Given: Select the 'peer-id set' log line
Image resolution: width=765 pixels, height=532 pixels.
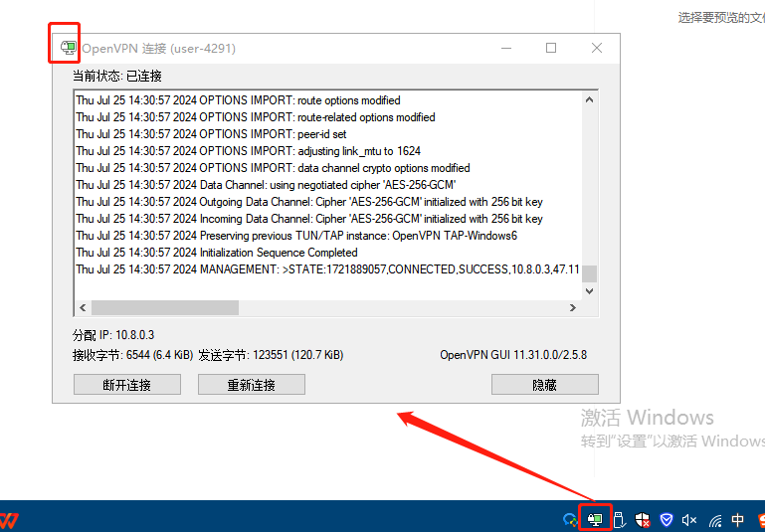Looking at the screenshot, I should click(x=211, y=134).
